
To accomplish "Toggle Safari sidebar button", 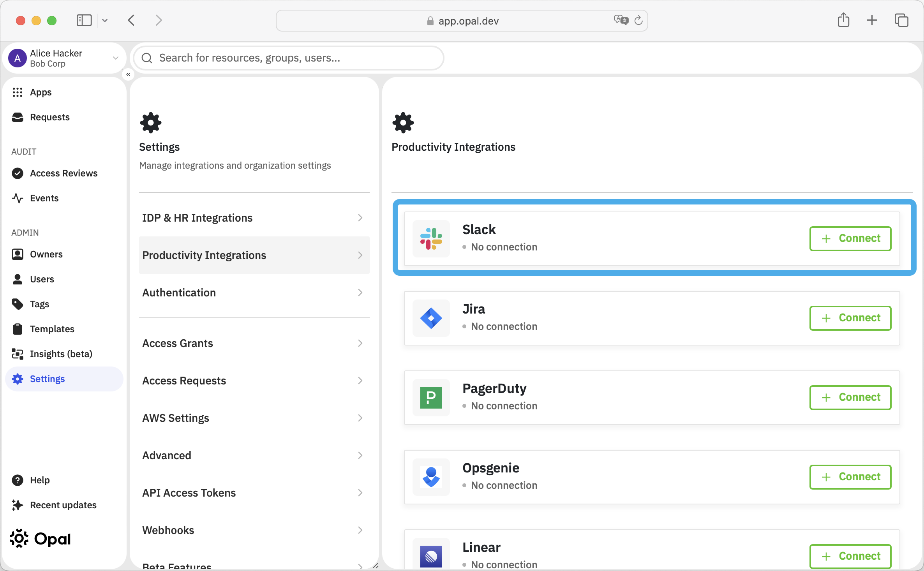I will (84, 20).
